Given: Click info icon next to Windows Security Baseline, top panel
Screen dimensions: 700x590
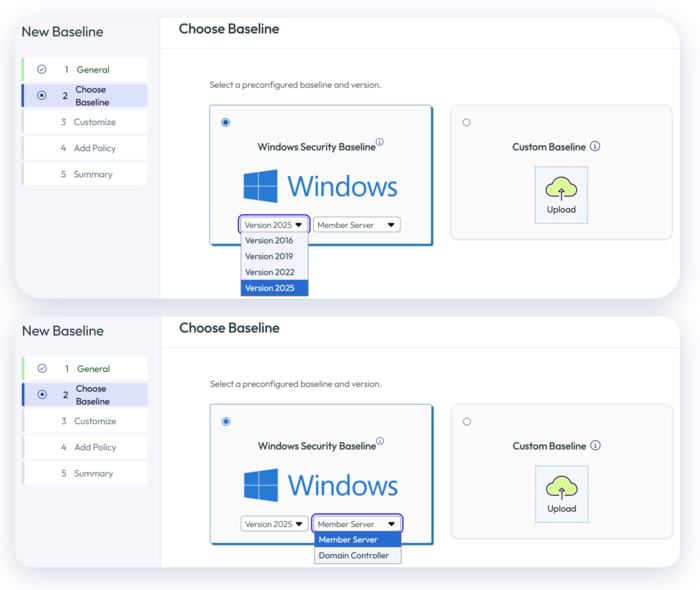Looking at the screenshot, I should [379, 142].
